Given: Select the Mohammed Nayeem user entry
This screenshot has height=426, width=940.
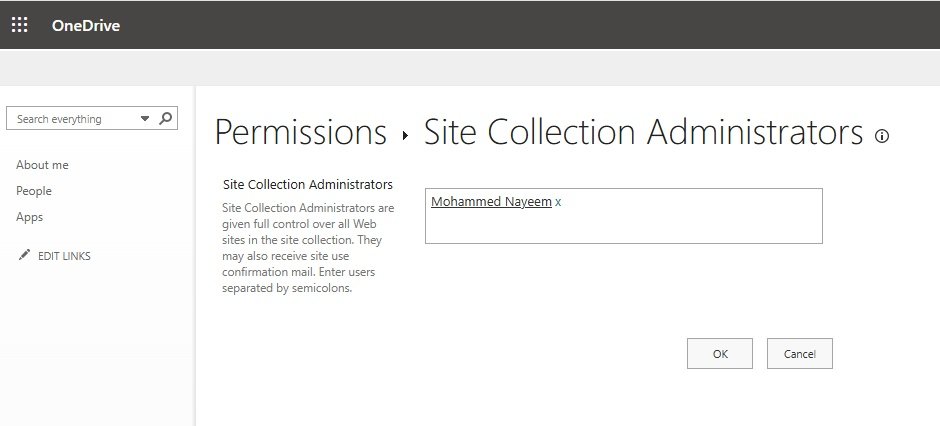Looking at the screenshot, I should pyautogui.click(x=491, y=202).
